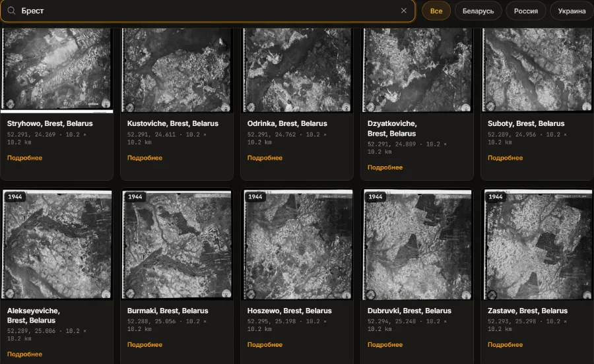Open Stryhowo aerial photo thumbnail
Screen dimensions: 594x364
(x=57, y=70)
